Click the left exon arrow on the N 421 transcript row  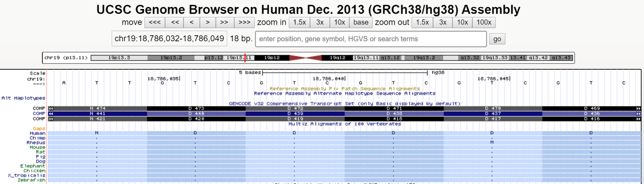point(51,119)
